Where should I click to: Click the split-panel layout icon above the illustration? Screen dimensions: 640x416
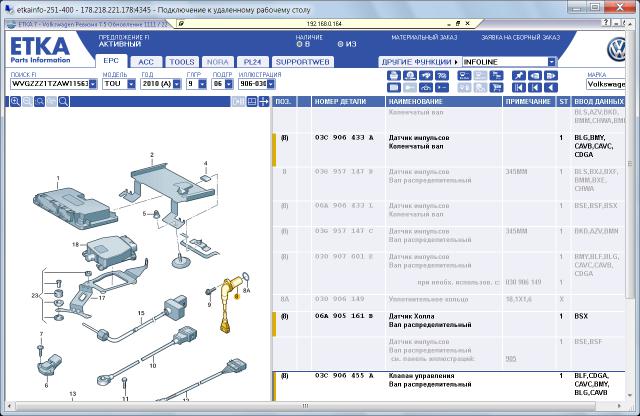click(252, 102)
